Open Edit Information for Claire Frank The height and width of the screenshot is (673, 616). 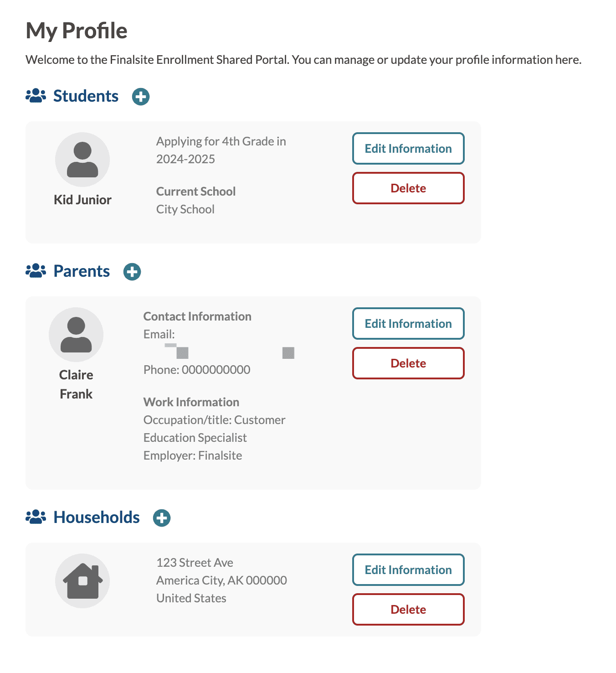pyautogui.click(x=408, y=323)
